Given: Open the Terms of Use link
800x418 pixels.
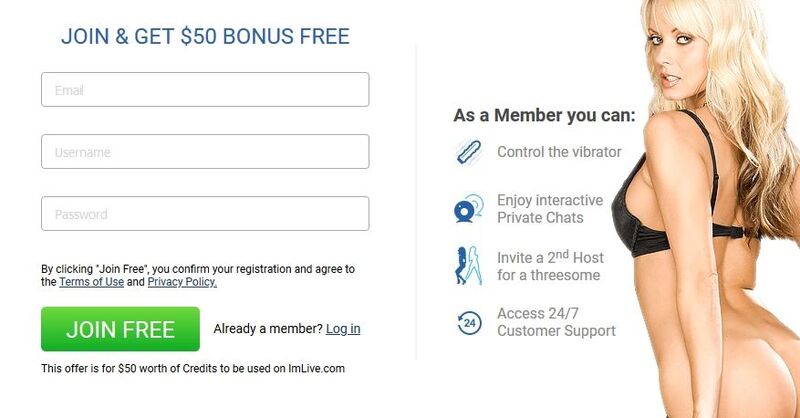Looking at the screenshot, I should pyautogui.click(x=91, y=282).
